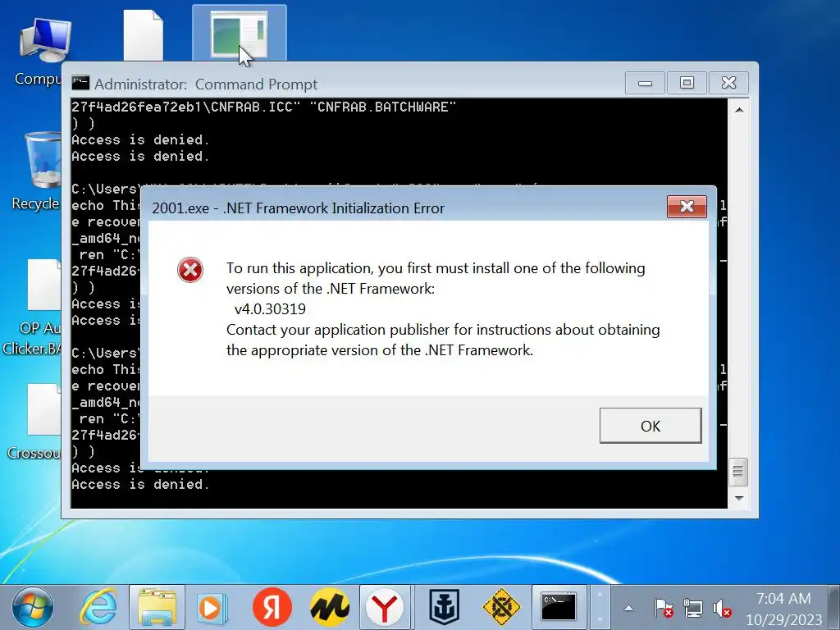This screenshot has height=630, width=840.
Task: Click taskbar scroll up arrow
Action: point(600,595)
